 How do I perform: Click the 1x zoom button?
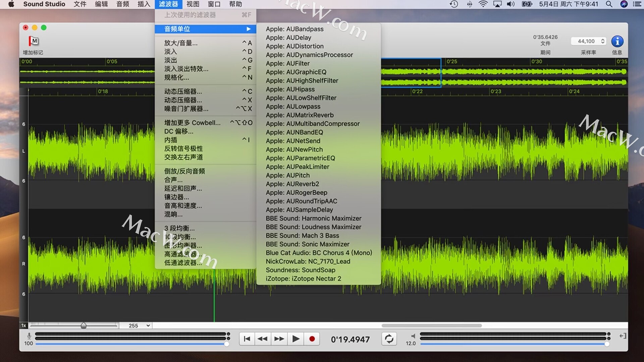click(24, 325)
